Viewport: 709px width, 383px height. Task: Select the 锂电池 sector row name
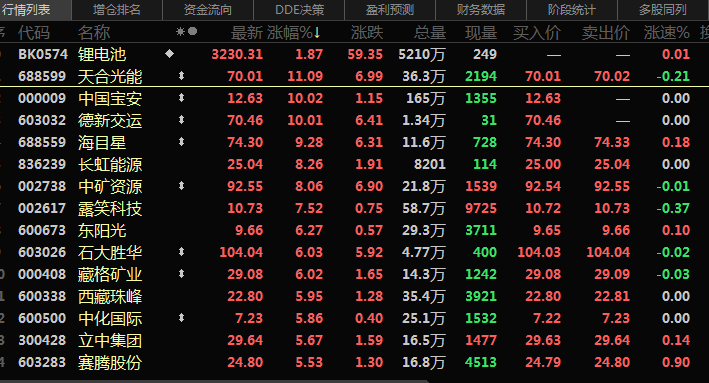click(x=102, y=54)
